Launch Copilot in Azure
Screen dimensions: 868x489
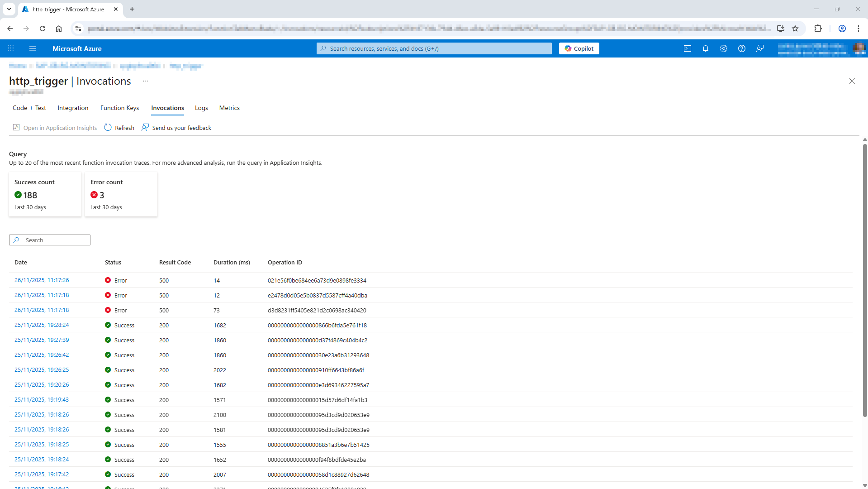(579, 48)
